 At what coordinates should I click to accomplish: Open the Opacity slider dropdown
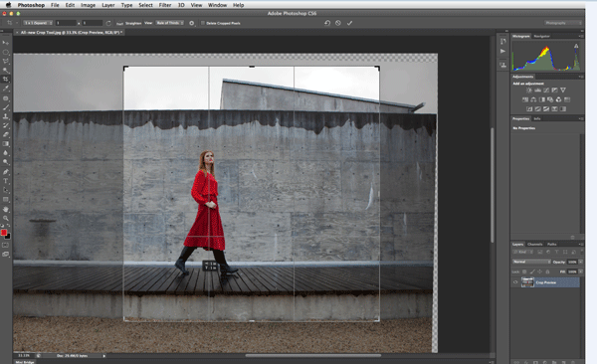pyautogui.click(x=581, y=262)
